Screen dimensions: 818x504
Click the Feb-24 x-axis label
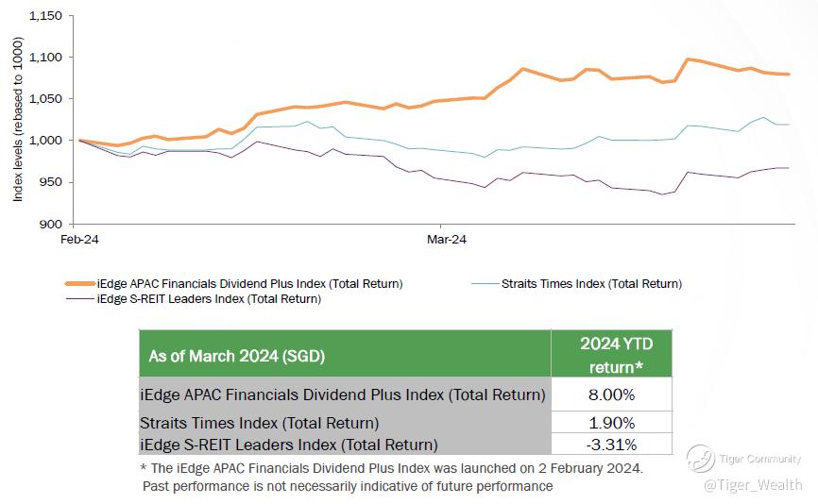tap(77, 240)
